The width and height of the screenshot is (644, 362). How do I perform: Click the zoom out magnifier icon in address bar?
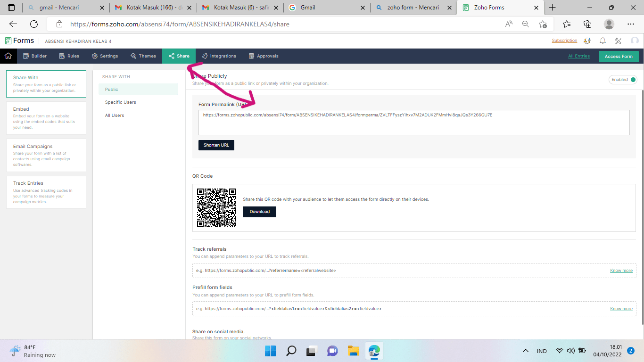pyautogui.click(x=526, y=24)
